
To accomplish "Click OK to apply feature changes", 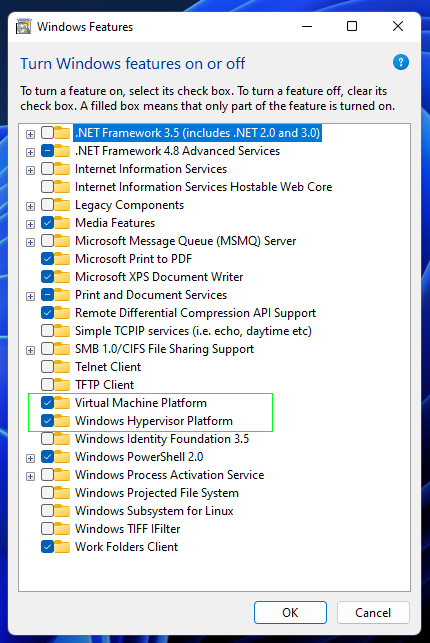I will (290, 612).
